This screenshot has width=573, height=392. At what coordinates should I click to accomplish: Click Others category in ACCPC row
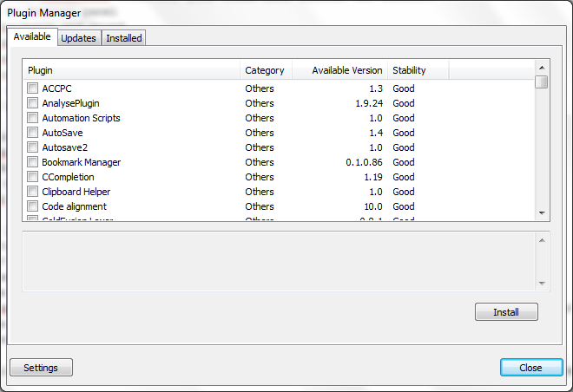tap(260, 88)
